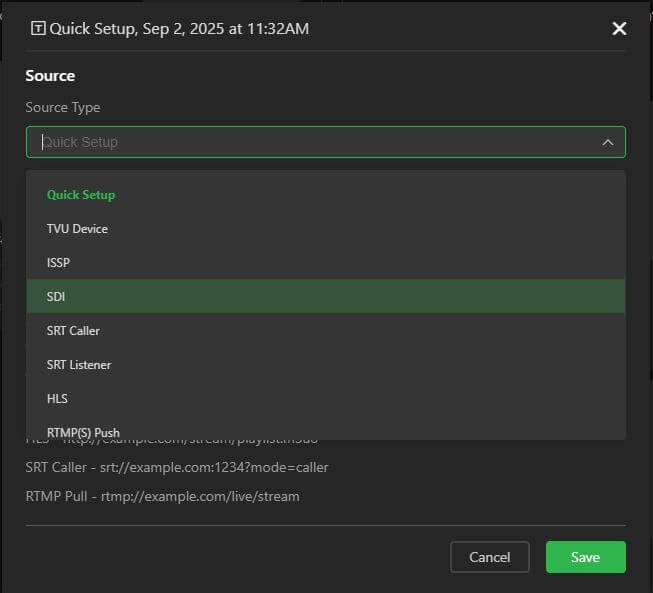Close the Quick Setup dialog with X
Screen dimensions: 653x593
[x=619, y=29]
